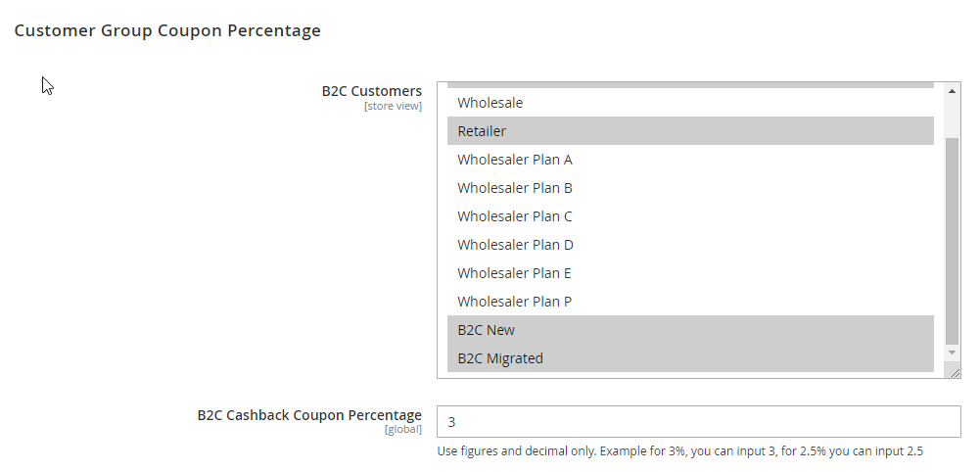The image size is (980, 472).
Task: Click the Customer Group Coupon Percentage heading
Action: pyautogui.click(x=167, y=30)
